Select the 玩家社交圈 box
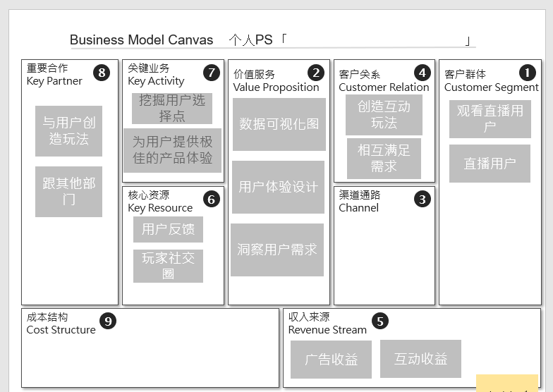553x392 pixels. click(x=168, y=266)
